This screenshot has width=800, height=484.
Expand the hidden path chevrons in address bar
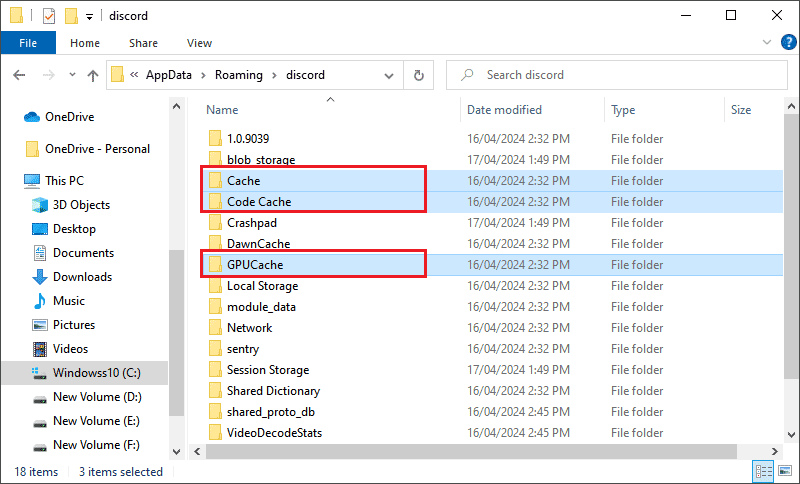click(x=134, y=75)
